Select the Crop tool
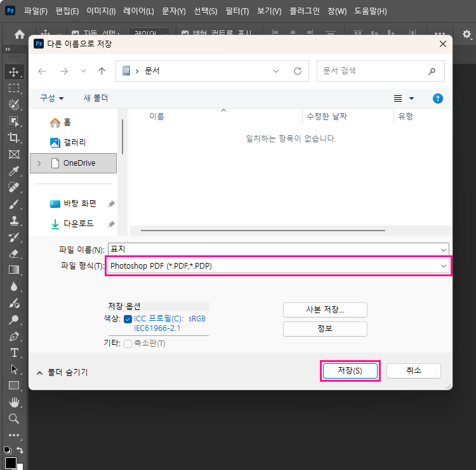476x470 pixels. (x=14, y=138)
